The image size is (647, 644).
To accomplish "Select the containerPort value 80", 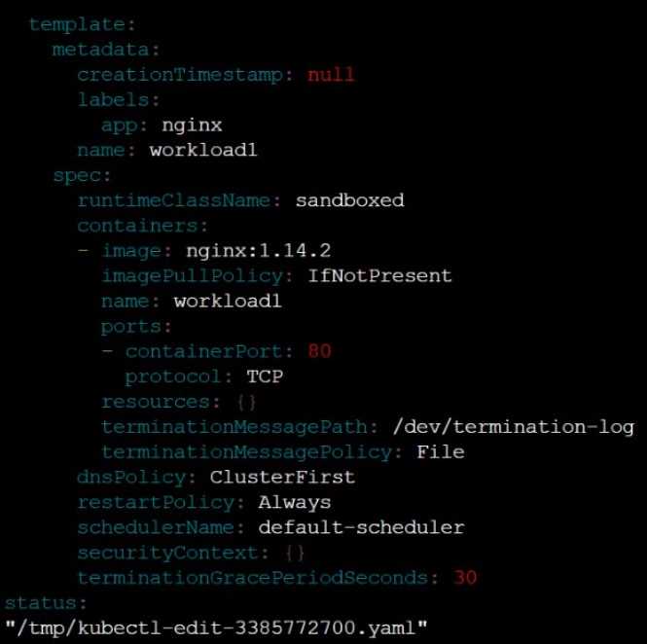I will point(319,351).
